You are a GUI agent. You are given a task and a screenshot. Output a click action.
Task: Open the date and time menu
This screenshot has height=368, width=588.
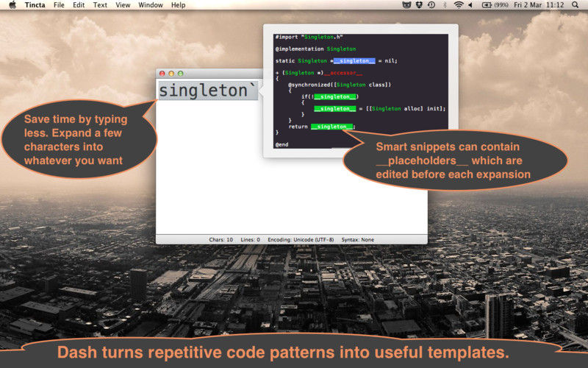click(539, 5)
